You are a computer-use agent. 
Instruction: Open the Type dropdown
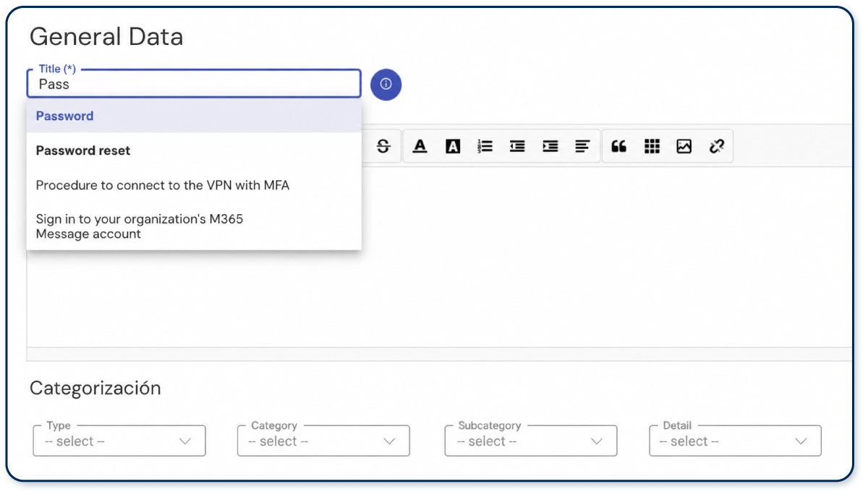pyautogui.click(x=119, y=441)
